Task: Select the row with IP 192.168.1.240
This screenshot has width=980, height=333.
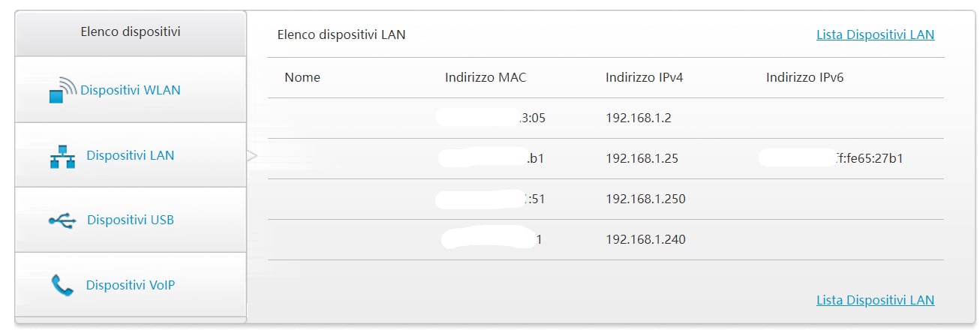Action: click(x=606, y=239)
